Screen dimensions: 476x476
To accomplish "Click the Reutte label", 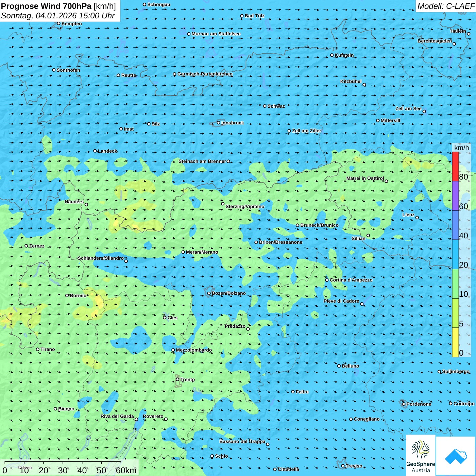I will (129, 75).
